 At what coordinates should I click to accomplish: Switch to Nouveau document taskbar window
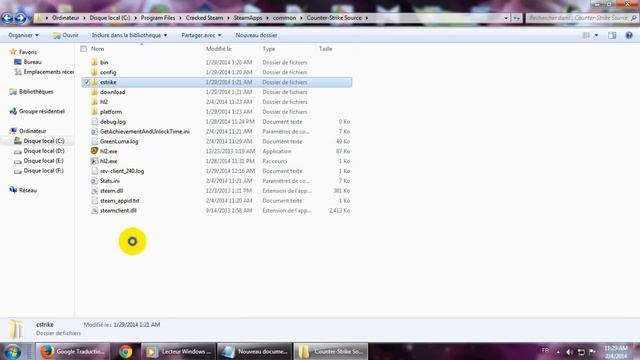tap(254, 351)
